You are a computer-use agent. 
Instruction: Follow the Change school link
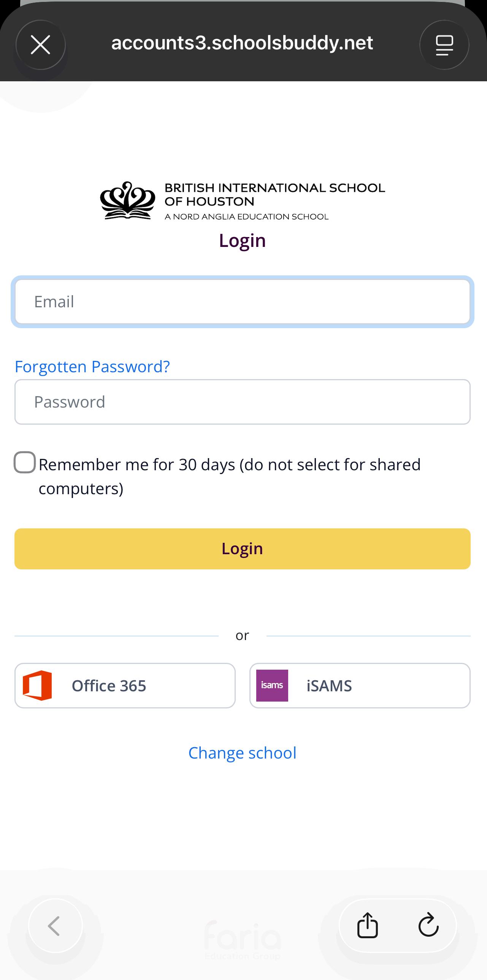(x=242, y=753)
